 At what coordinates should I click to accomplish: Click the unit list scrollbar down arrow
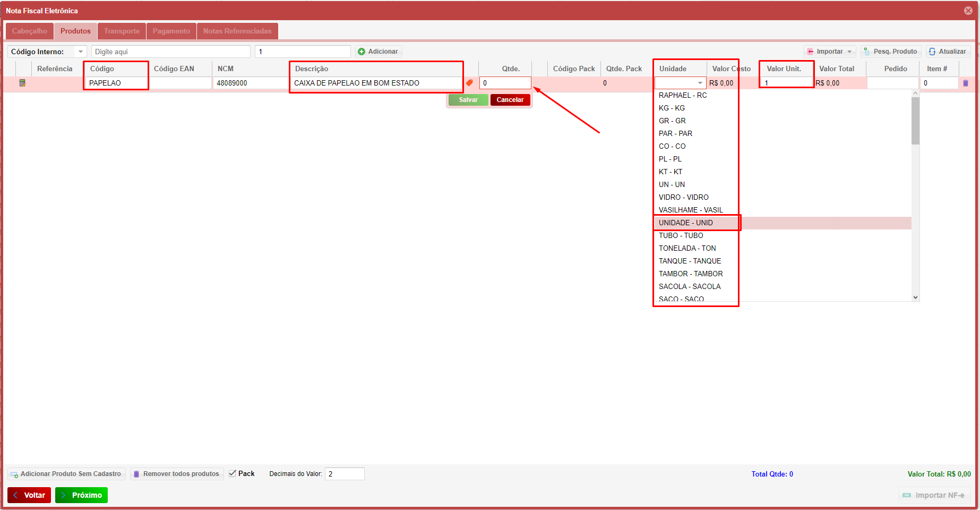pyautogui.click(x=915, y=297)
